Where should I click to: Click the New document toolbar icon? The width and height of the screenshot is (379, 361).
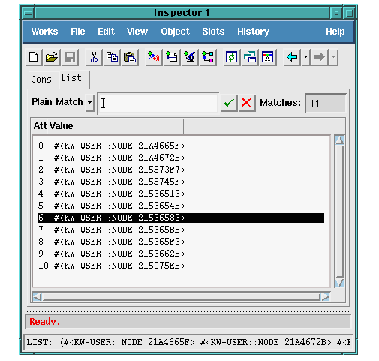click(x=34, y=57)
